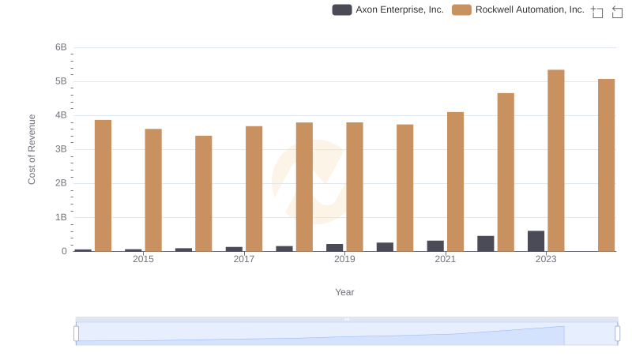This screenshot has height=364, width=632.
Task: Click the 2023 x-axis label
Action: pyautogui.click(x=546, y=259)
